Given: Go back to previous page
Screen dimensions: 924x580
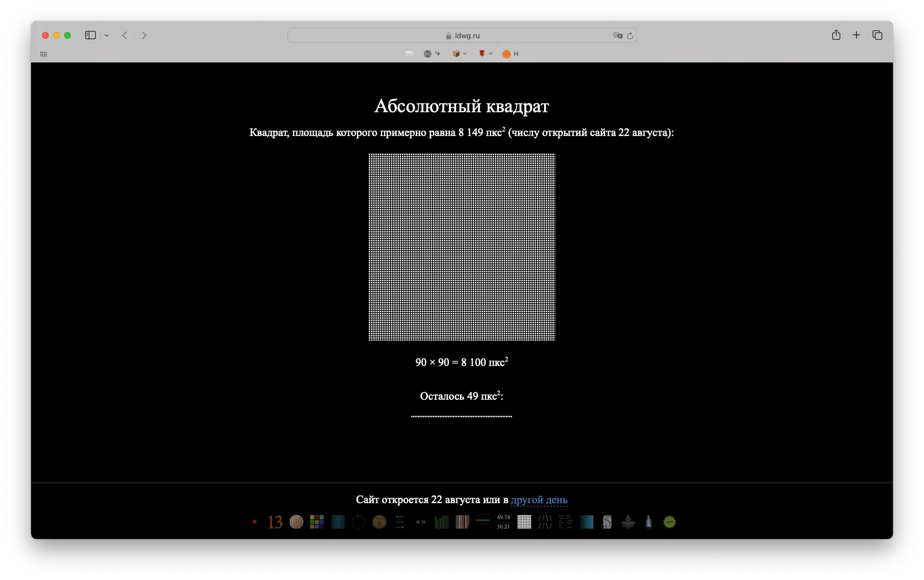Looking at the screenshot, I should (125, 35).
